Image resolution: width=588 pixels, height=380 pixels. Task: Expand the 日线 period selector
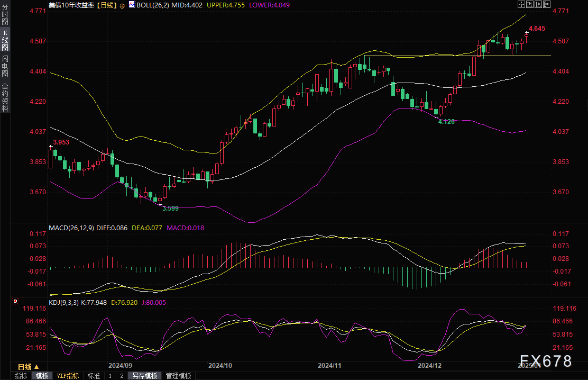[28, 366]
